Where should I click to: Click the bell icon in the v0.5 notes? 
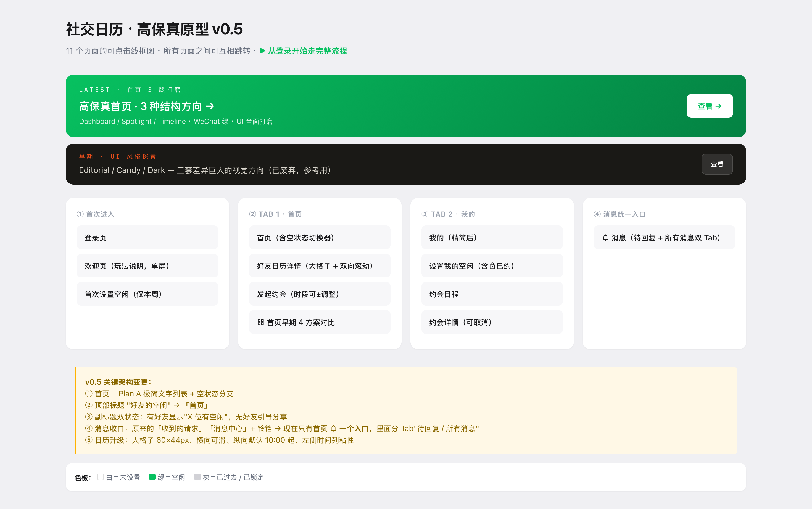click(x=333, y=428)
